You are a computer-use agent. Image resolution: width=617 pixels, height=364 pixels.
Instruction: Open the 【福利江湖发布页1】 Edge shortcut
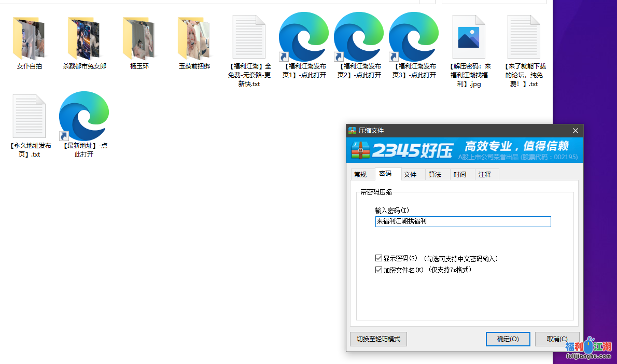(304, 37)
